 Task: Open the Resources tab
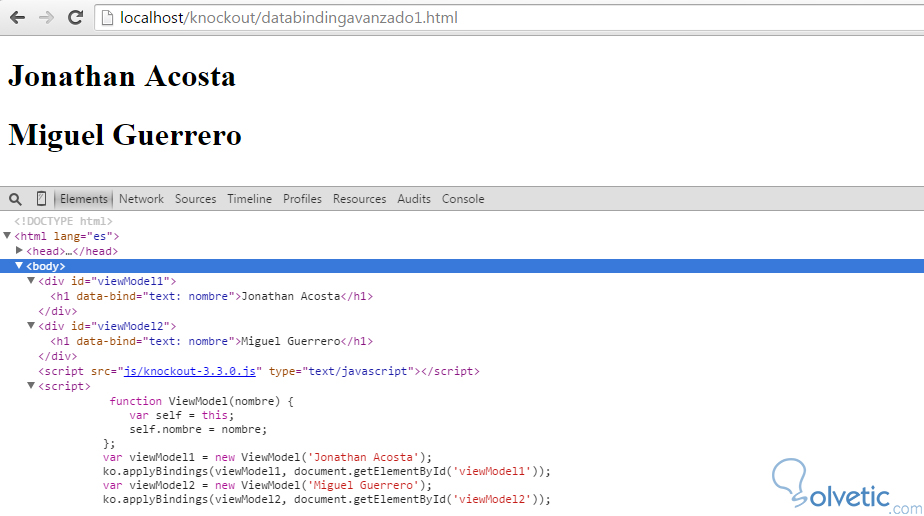359,199
